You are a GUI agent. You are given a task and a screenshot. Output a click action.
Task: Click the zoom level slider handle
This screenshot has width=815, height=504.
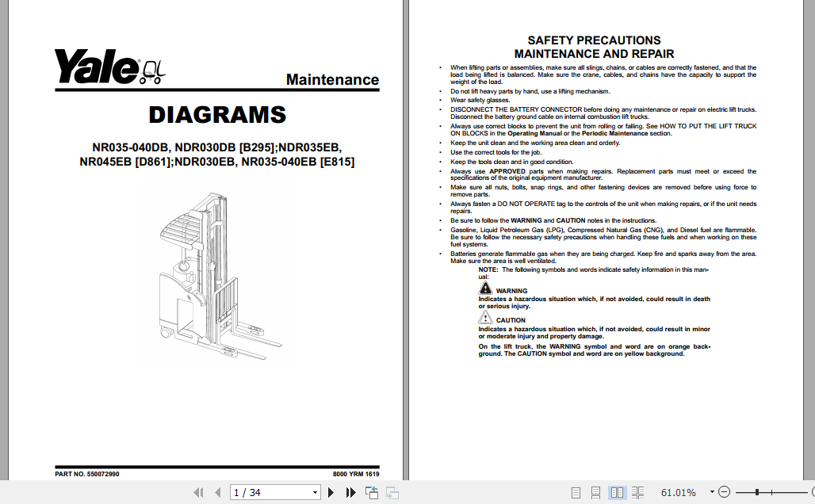point(757,492)
